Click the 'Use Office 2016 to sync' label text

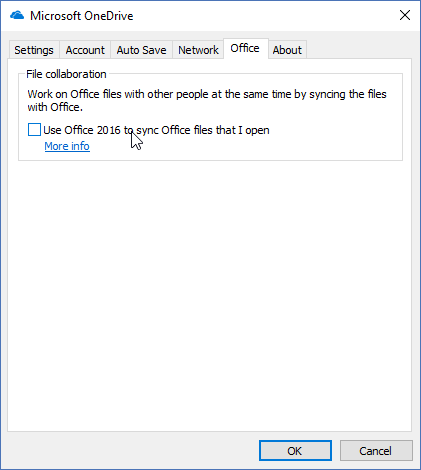[156, 130]
